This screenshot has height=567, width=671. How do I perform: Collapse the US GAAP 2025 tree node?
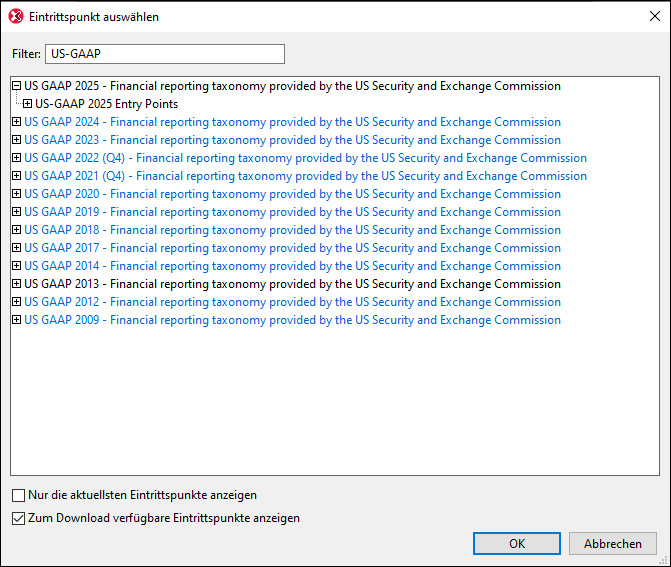coord(17,86)
